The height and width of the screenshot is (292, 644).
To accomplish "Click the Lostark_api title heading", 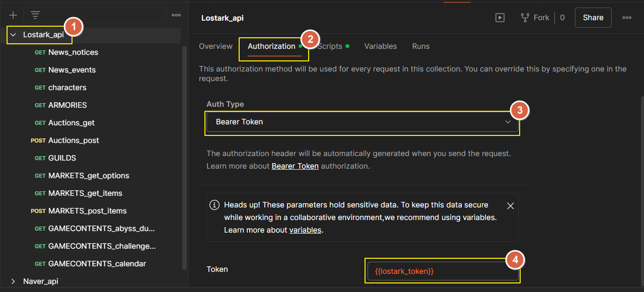I will pos(222,18).
